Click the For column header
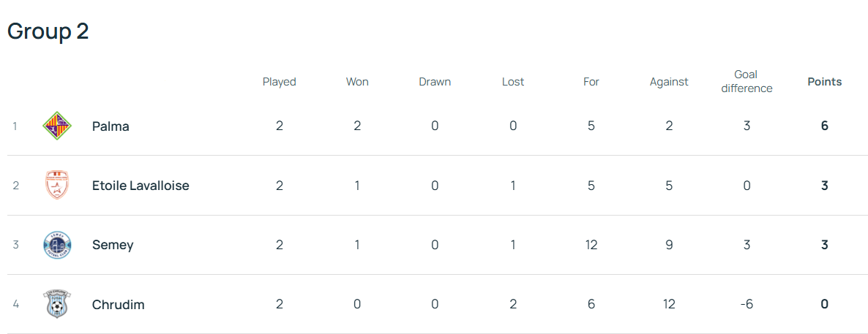Image resolution: width=868 pixels, height=334 pixels. 591,82
